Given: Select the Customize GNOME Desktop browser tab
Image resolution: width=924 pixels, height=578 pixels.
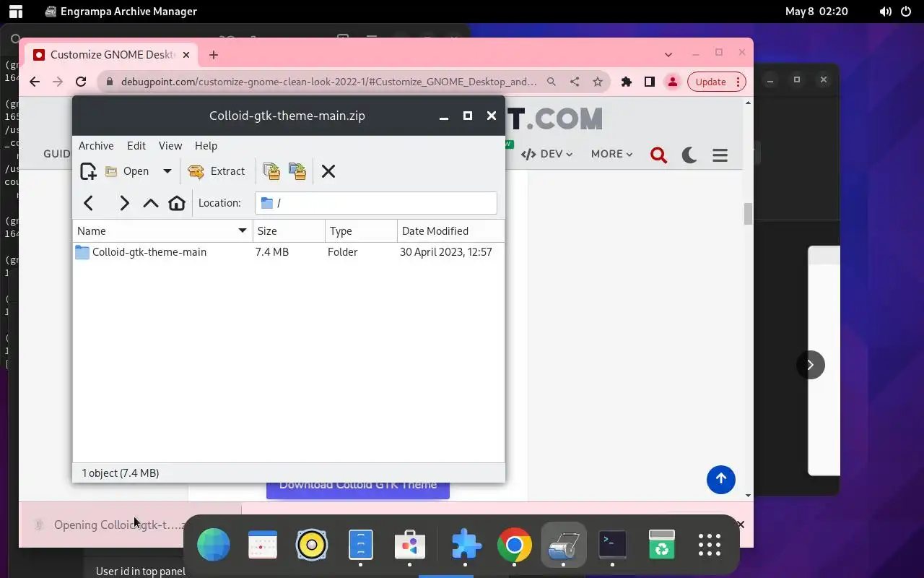Looking at the screenshot, I should click(110, 55).
